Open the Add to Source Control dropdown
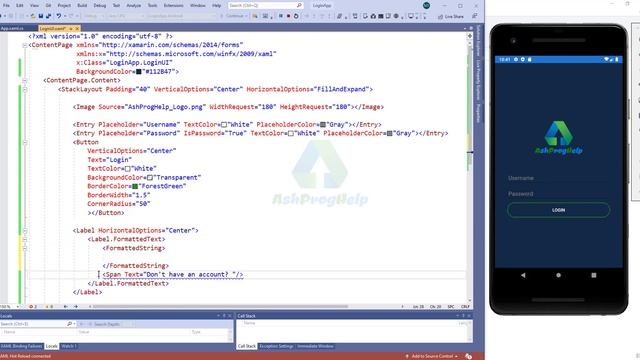This screenshot has height=360, width=640. pos(432,356)
